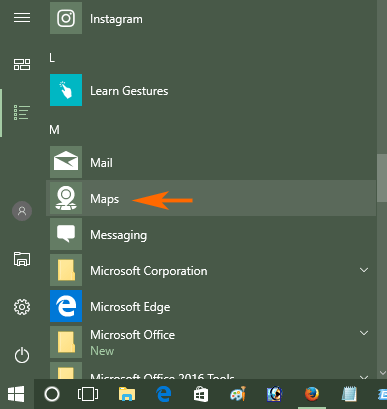Click the Windows Start button

16,394
